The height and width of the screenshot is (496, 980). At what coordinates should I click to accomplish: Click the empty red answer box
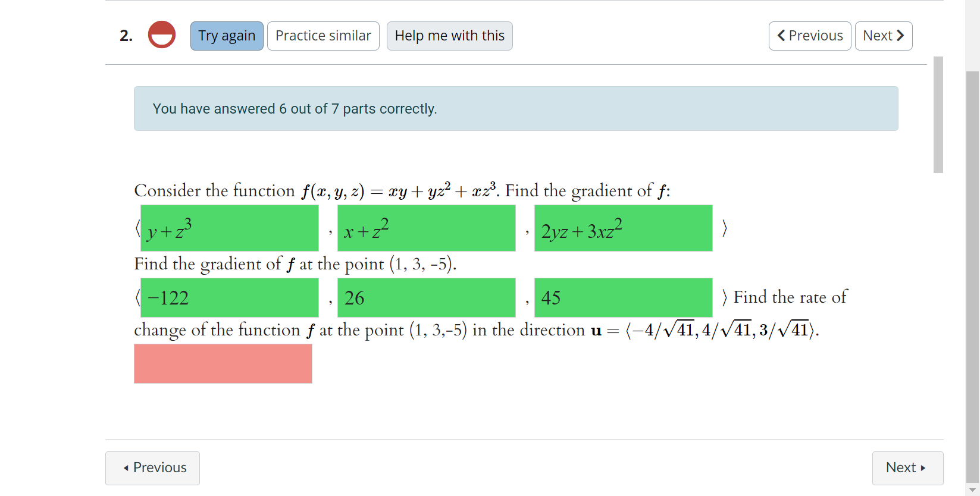click(x=223, y=363)
